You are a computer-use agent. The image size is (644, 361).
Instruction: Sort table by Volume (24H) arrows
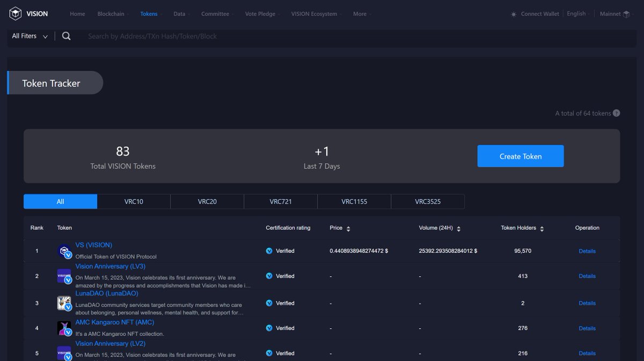tap(459, 228)
